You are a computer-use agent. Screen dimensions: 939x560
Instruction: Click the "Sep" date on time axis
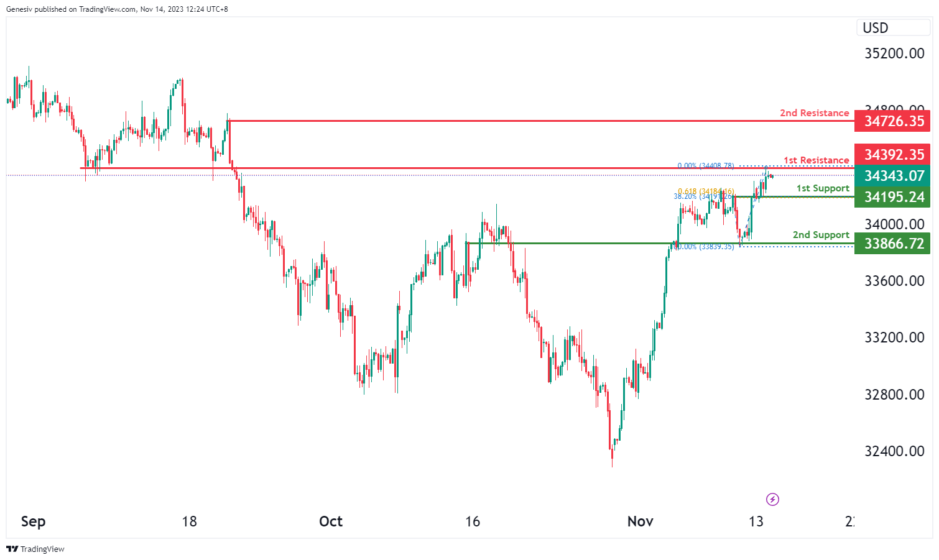pyautogui.click(x=33, y=521)
